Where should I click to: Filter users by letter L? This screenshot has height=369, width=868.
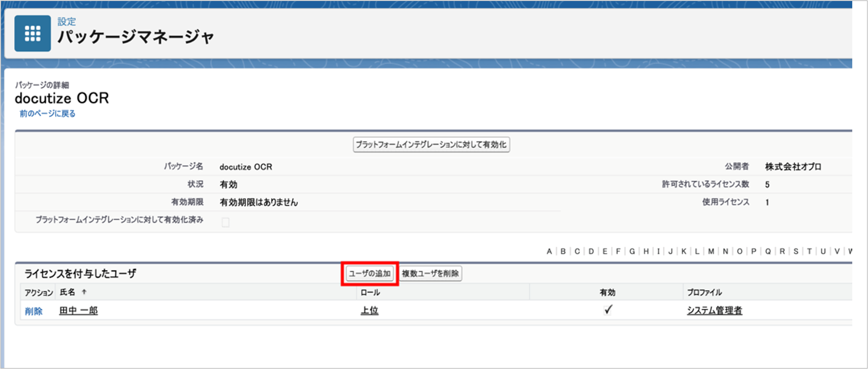pos(697,251)
